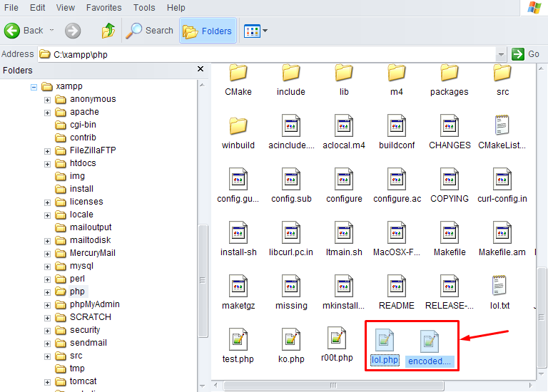
Task: Select the lol.txt notepad file icon
Action: coord(499,285)
